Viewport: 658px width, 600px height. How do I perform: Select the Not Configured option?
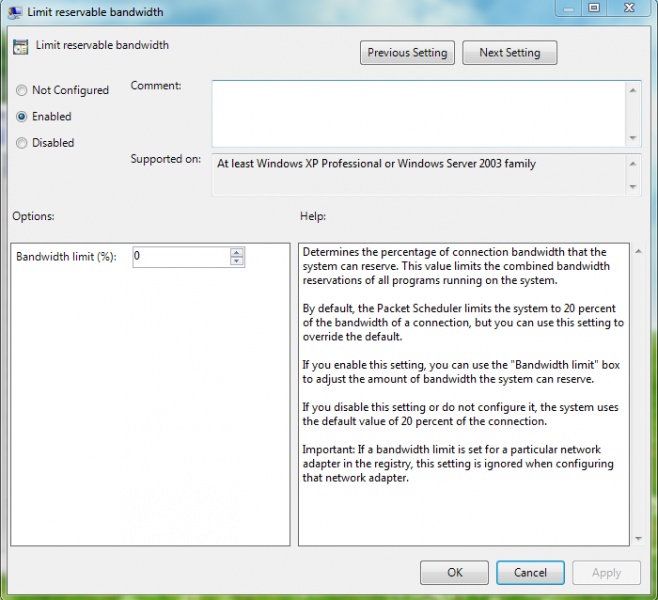(22, 90)
